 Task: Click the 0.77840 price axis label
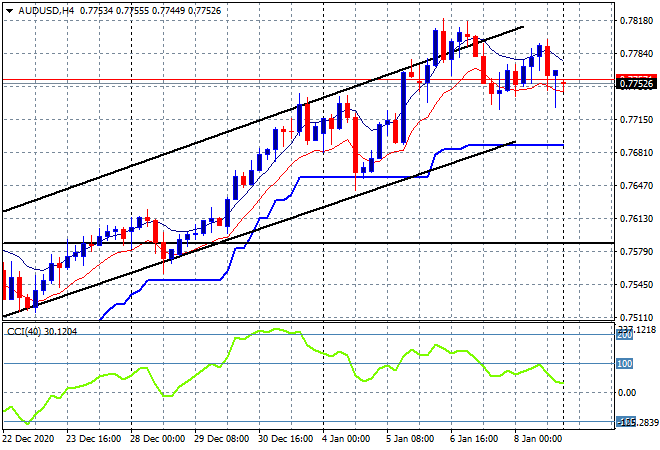[636, 53]
